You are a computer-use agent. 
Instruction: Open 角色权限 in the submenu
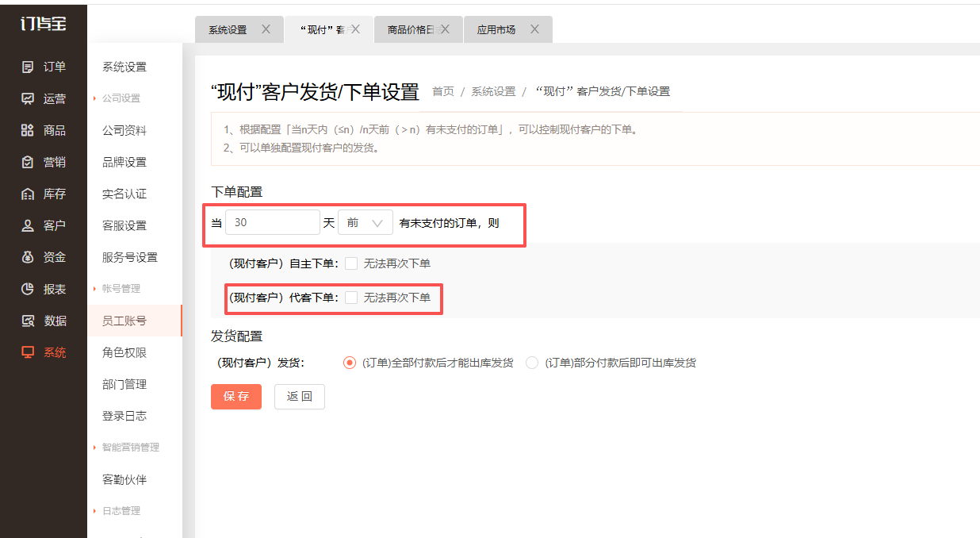(x=124, y=353)
